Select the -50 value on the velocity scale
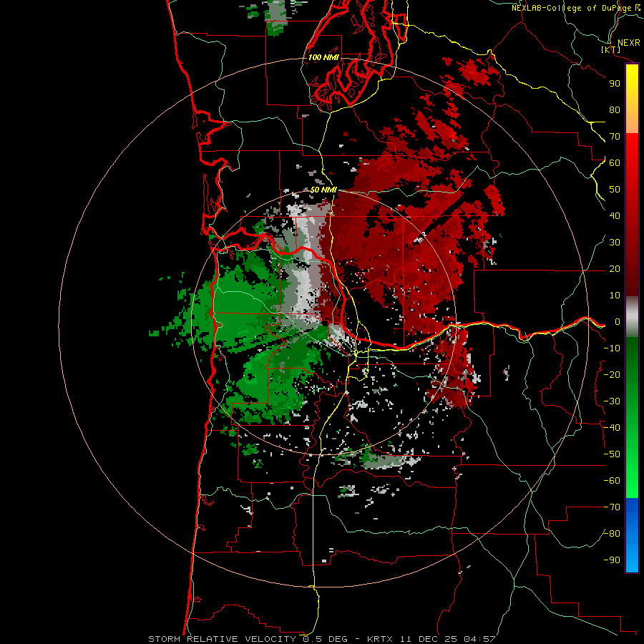The height and width of the screenshot is (644, 644). (612, 454)
